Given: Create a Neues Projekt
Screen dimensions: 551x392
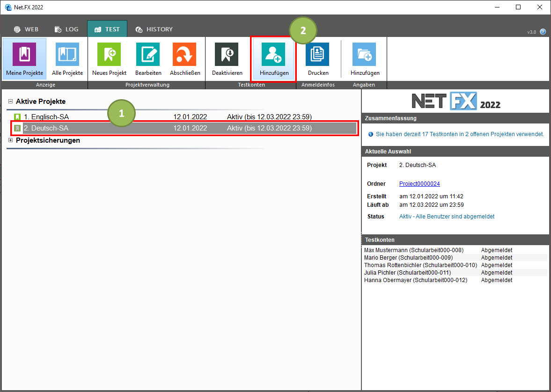Looking at the screenshot, I should coord(109,58).
